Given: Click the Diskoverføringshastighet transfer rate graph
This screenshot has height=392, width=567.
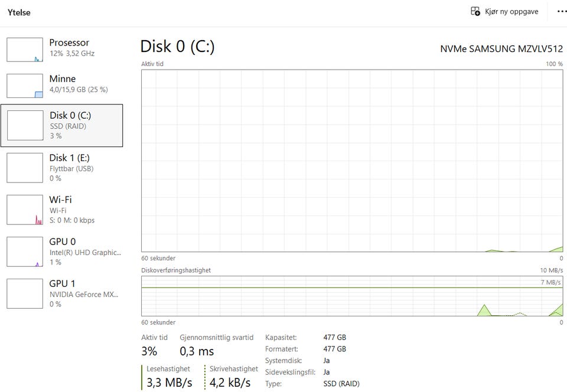Looking at the screenshot, I should point(351,295).
